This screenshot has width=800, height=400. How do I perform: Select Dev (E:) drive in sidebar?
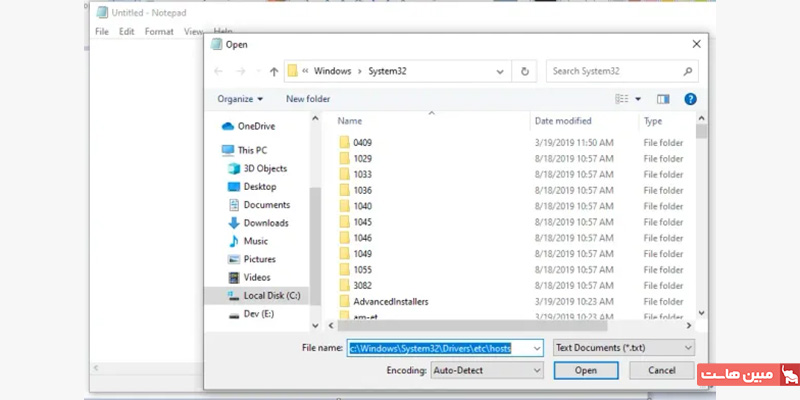click(252, 314)
